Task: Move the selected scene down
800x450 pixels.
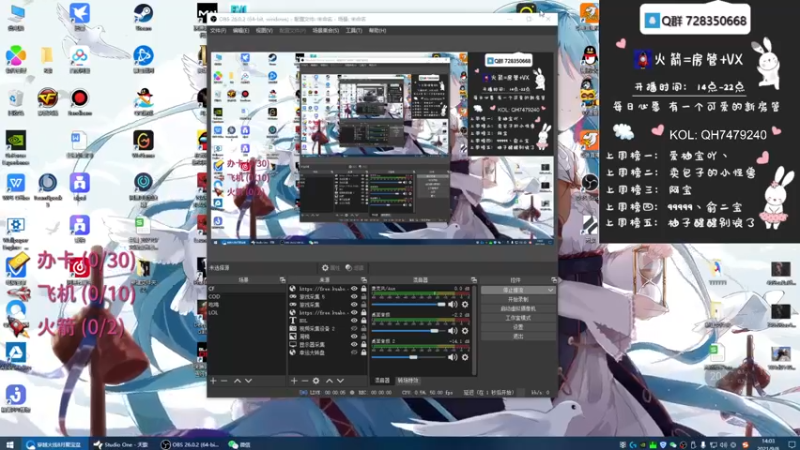Action: coord(248,381)
